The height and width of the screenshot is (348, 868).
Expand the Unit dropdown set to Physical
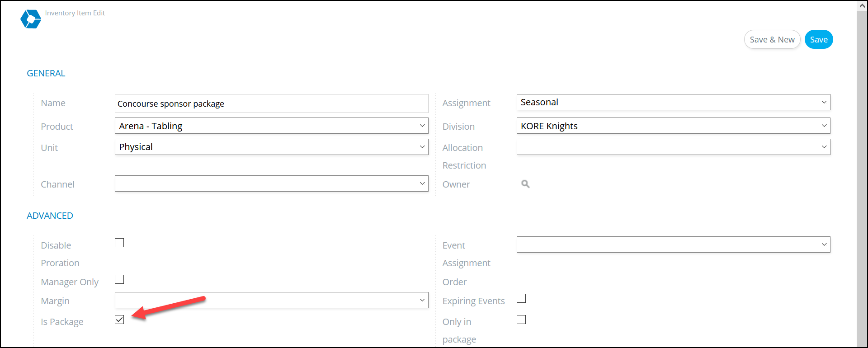coord(272,147)
